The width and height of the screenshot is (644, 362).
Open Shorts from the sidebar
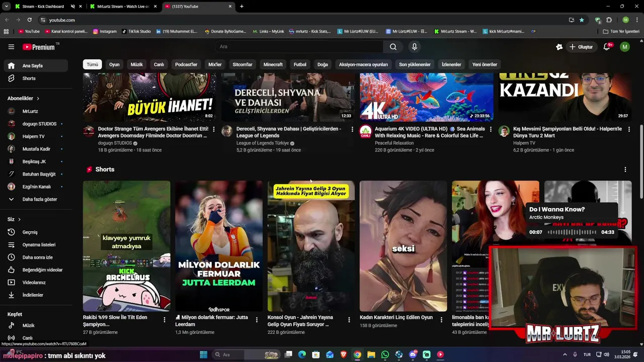tap(36, 78)
